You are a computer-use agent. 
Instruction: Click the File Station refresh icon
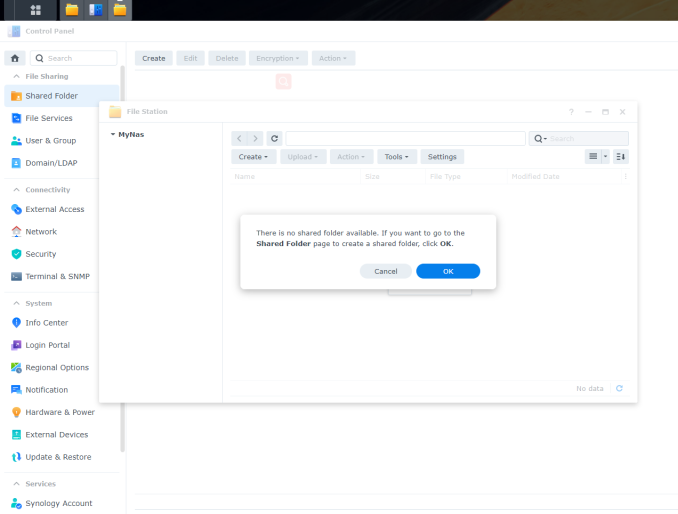coord(275,138)
